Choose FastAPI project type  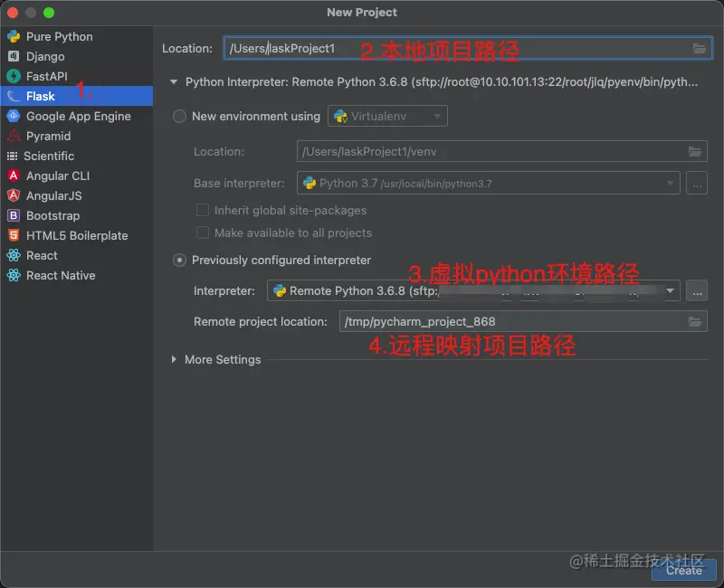pyautogui.click(x=47, y=76)
